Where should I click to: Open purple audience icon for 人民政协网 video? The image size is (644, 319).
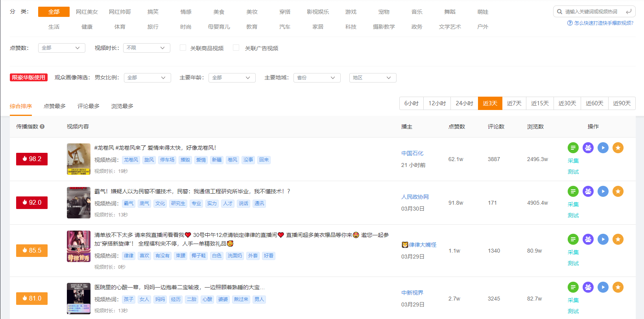click(x=588, y=191)
